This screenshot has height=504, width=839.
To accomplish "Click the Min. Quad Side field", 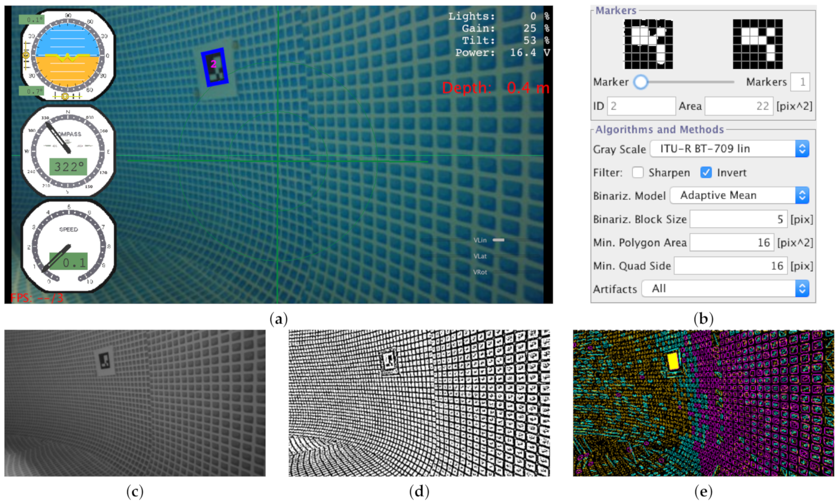I will click(x=730, y=266).
